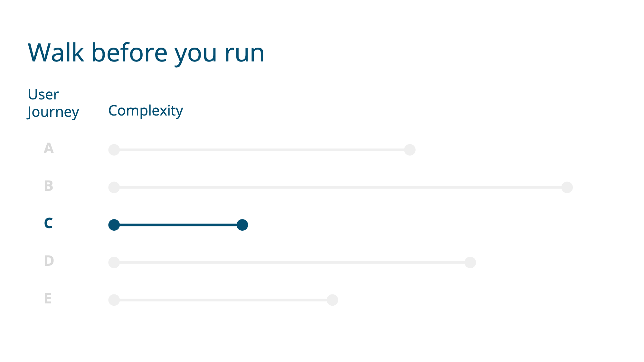The width and height of the screenshot is (644, 362).
Task: Click the start dot of journey D line
Action: click(x=114, y=263)
